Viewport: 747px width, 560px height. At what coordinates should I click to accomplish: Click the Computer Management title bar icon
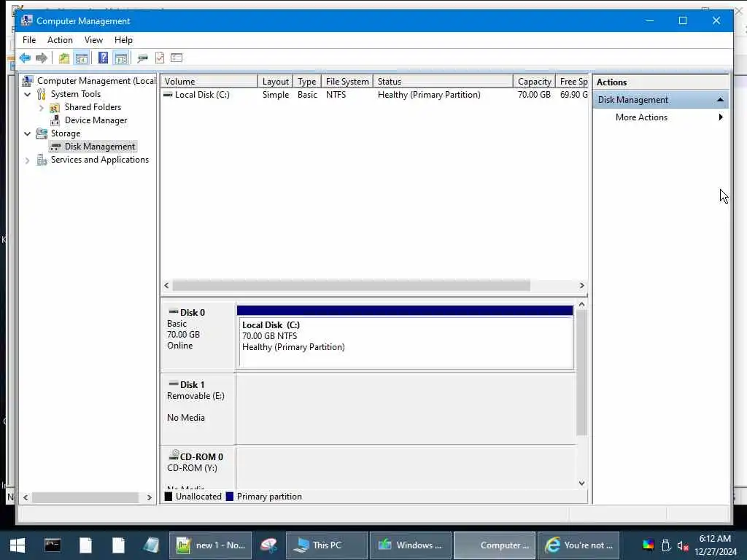click(x=27, y=20)
